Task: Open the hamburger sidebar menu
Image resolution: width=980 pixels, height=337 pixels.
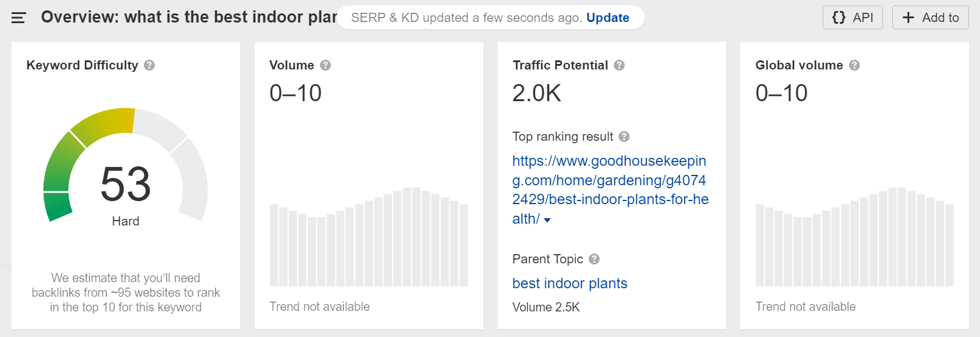Action: tap(19, 18)
